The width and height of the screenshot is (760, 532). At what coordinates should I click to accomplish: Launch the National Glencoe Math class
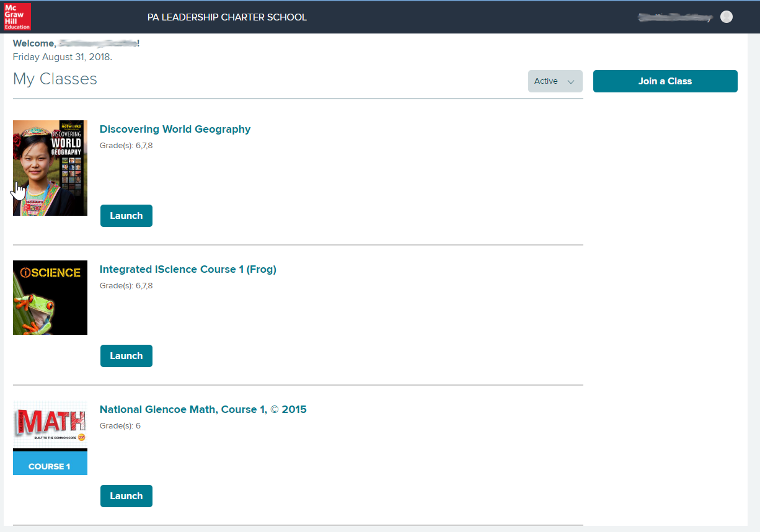pos(126,496)
